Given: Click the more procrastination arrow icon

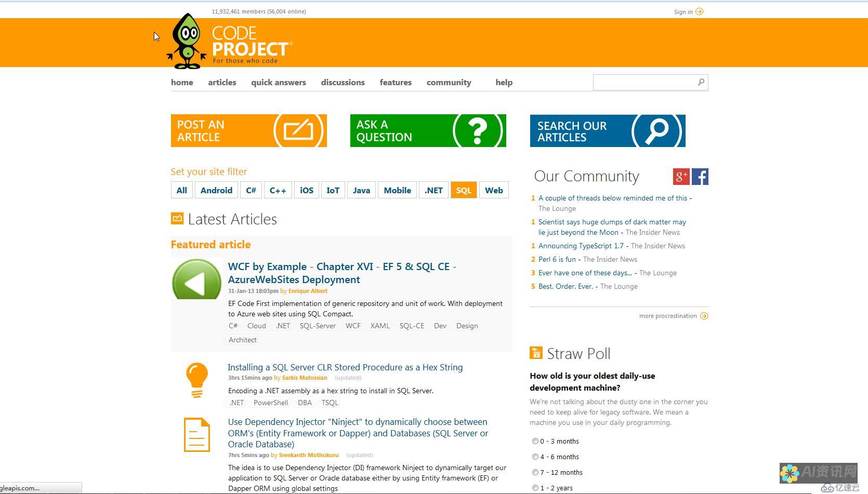Looking at the screenshot, I should click(704, 316).
